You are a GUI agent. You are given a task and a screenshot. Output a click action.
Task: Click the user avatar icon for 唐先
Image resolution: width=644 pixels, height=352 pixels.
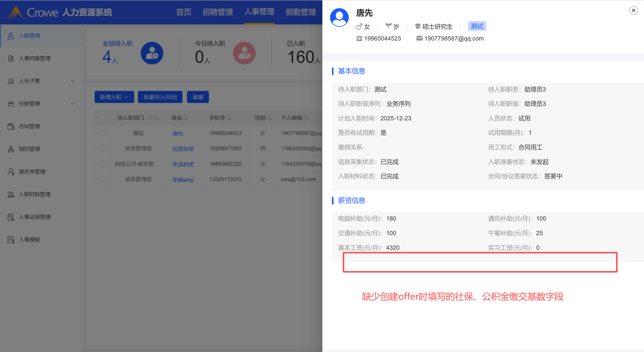click(339, 17)
